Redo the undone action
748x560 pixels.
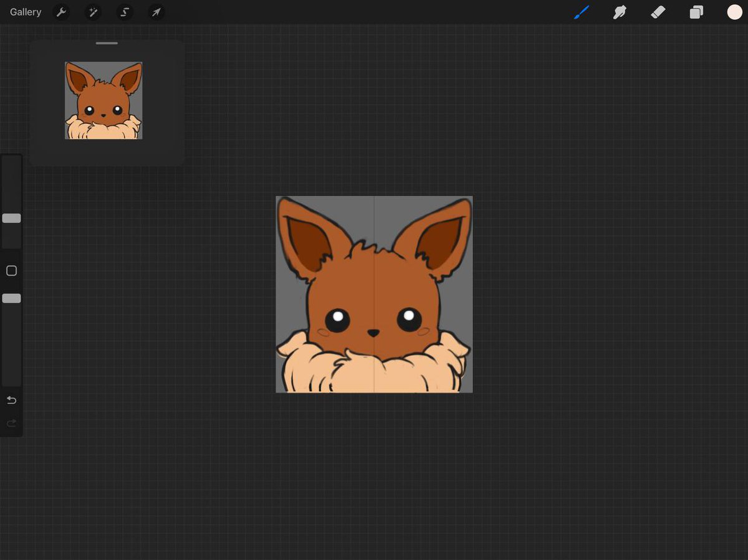pos(11,423)
